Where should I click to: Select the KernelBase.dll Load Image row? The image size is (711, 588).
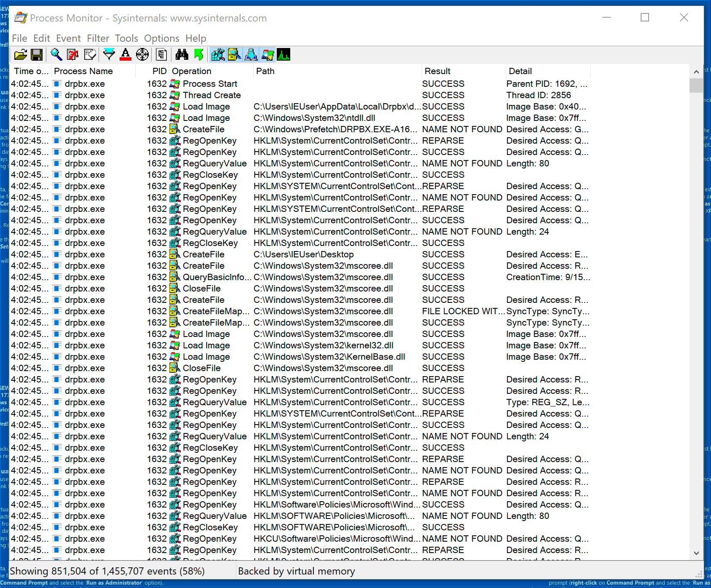(x=300, y=357)
